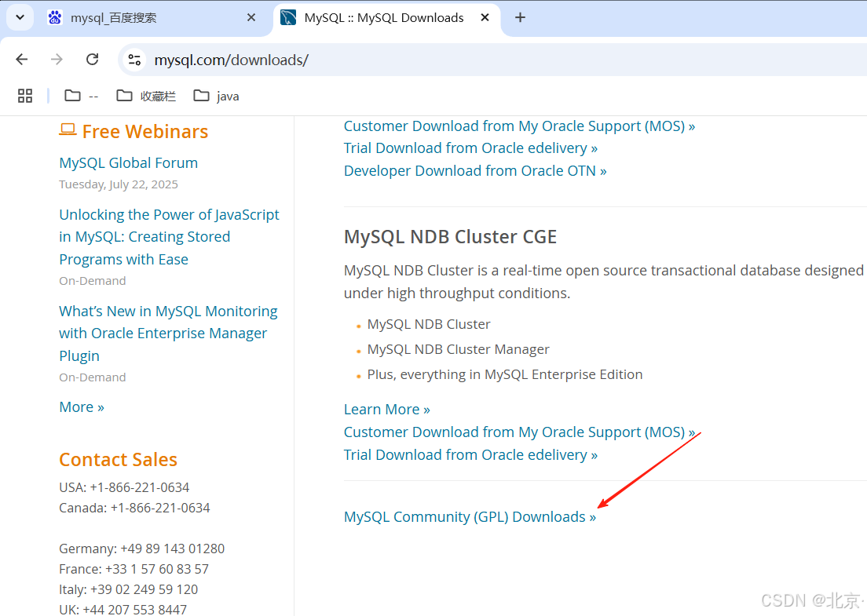
Task: Open the tab search dropdown chevron
Action: coord(20,18)
